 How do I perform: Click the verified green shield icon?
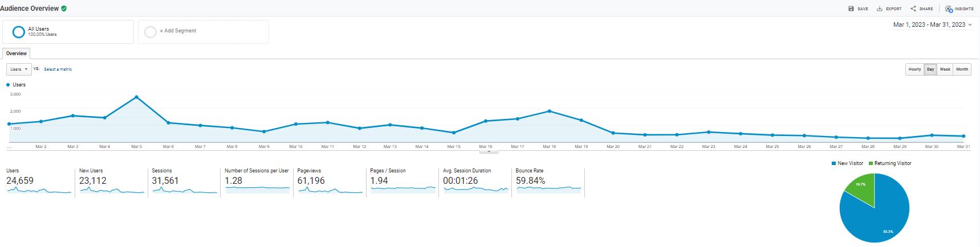pos(64,9)
